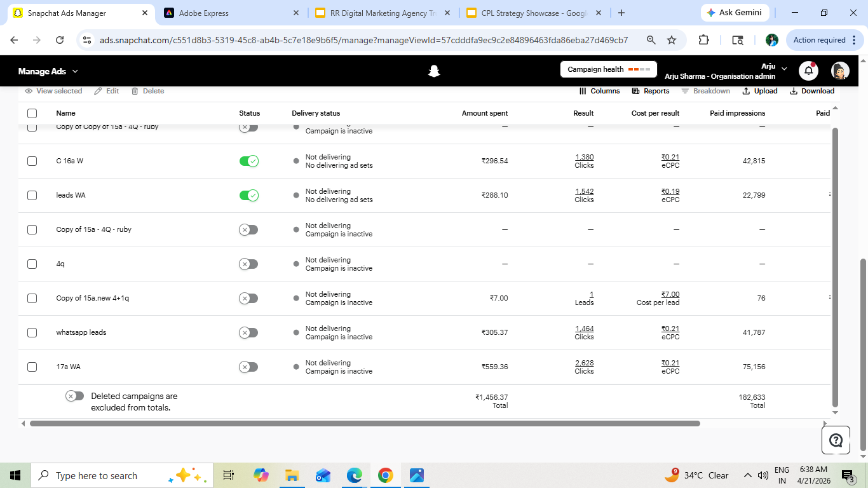The height and width of the screenshot is (488, 868).
Task: Click the browser address bar
Action: 363,40
